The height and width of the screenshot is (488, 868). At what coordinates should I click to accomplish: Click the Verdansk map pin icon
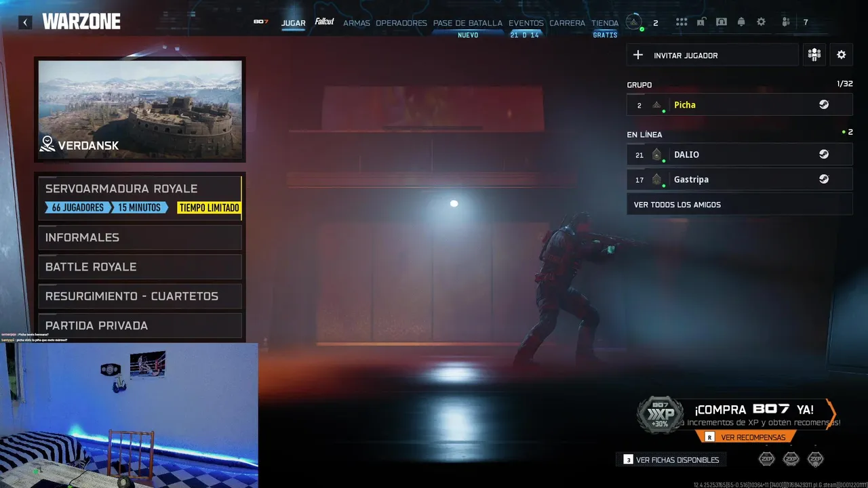tap(47, 144)
